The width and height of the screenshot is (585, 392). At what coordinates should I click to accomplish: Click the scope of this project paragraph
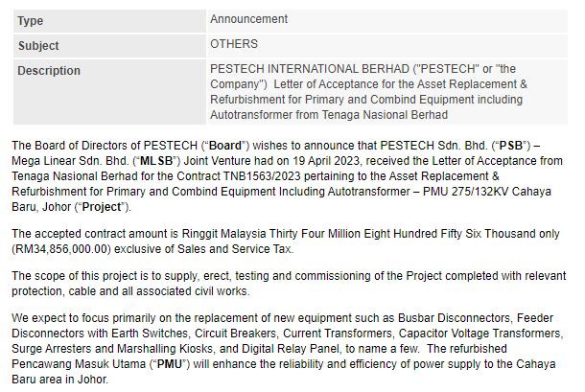[x=289, y=284]
